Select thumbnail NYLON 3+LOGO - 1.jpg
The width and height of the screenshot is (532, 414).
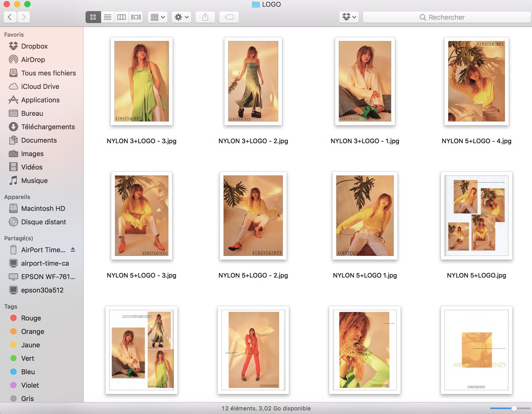tap(365, 81)
